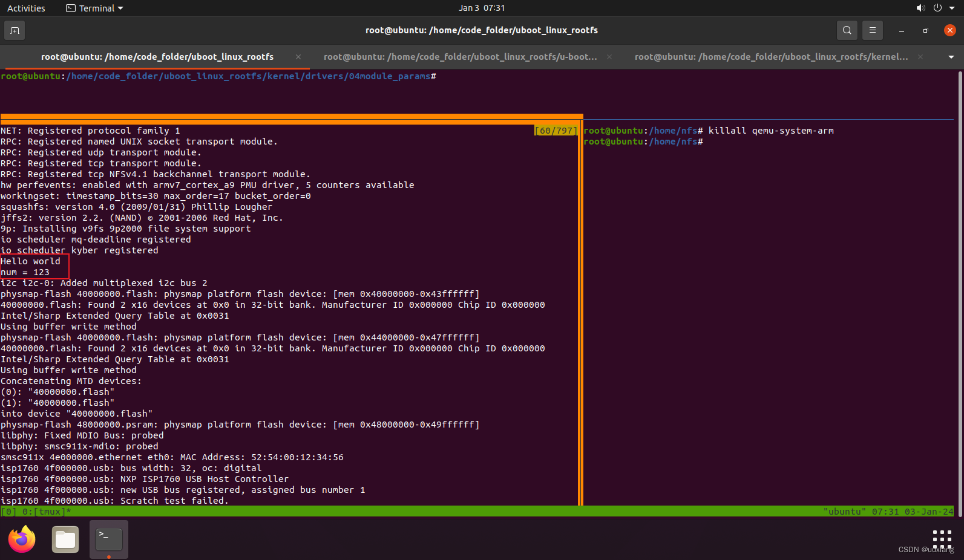Click the 04module_params prompt line
Screen dimensions: 964x560
tap(218, 76)
